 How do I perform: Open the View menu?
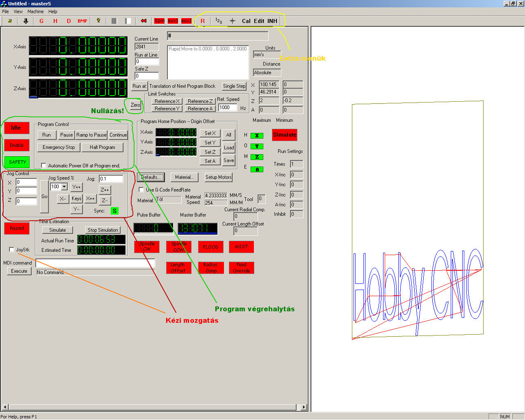[18, 11]
